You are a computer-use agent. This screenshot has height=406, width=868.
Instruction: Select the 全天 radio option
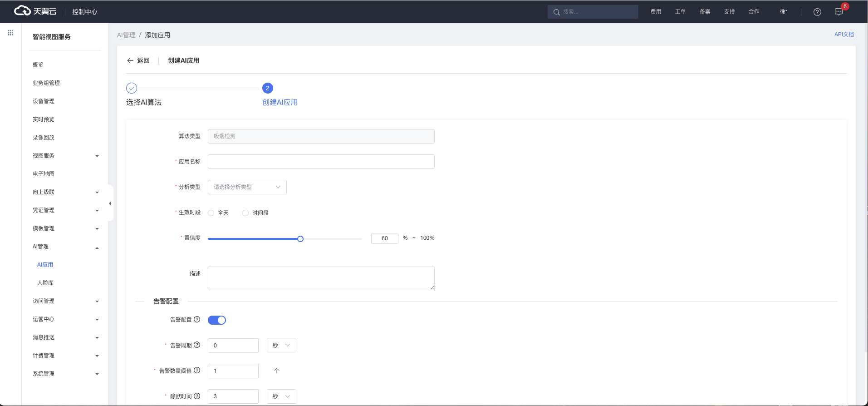tap(211, 213)
